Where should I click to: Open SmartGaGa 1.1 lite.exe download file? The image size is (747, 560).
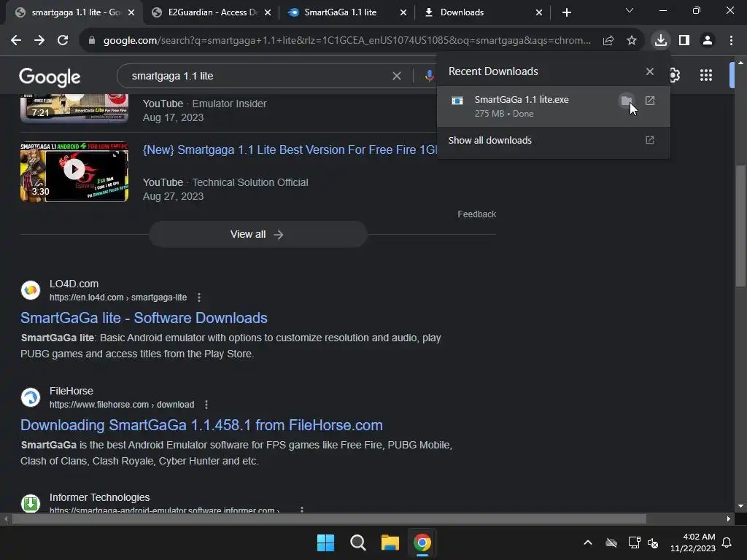point(650,101)
